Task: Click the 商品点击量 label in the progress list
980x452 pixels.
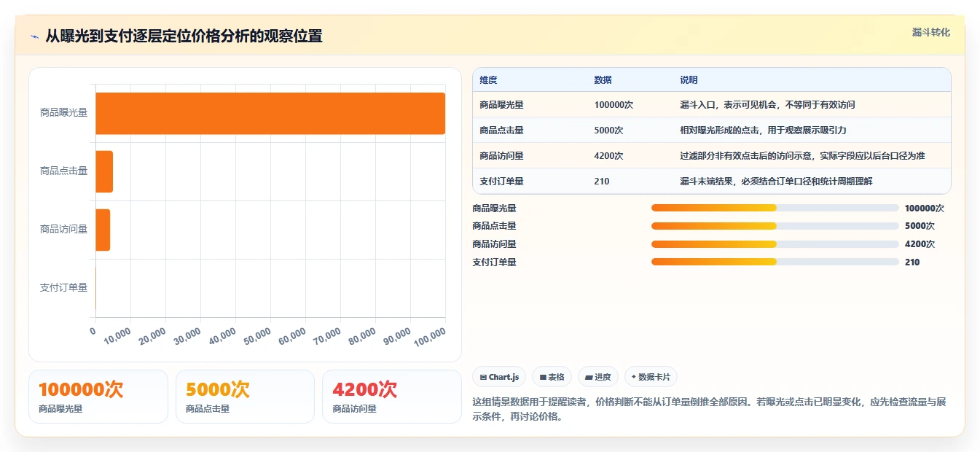Action: click(494, 226)
